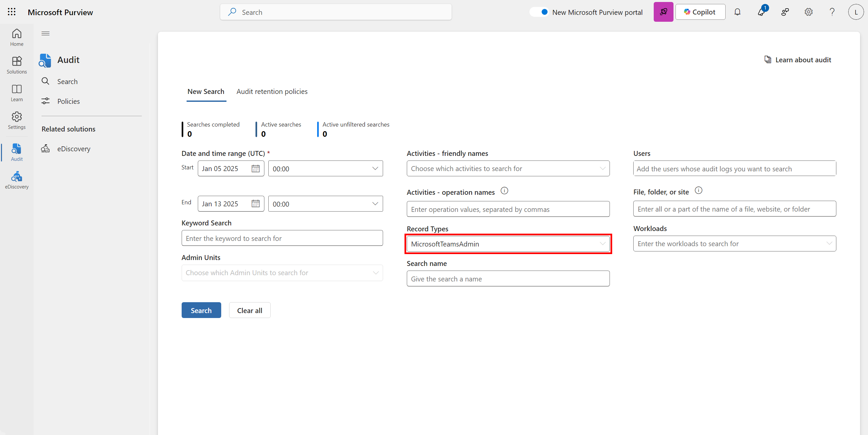Open Admin Units dropdown
The width and height of the screenshot is (868, 435).
point(282,273)
